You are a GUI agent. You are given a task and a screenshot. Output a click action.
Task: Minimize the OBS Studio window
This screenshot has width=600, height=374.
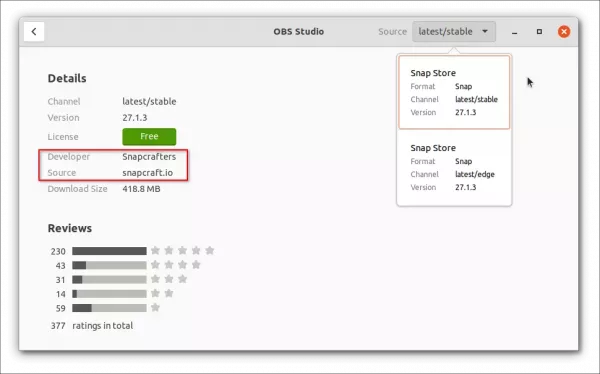514,32
